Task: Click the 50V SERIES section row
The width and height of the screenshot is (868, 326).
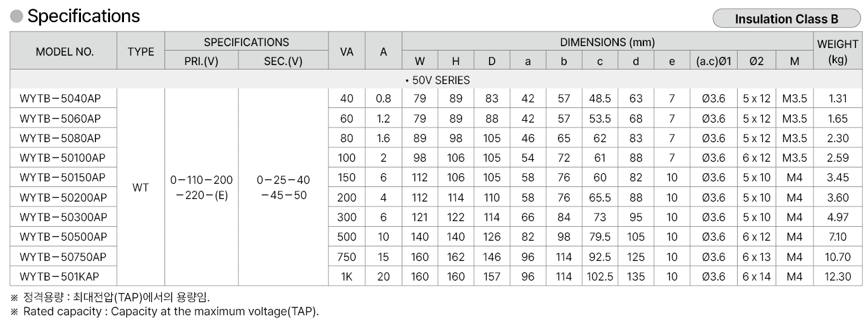Action: [x=437, y=80]
